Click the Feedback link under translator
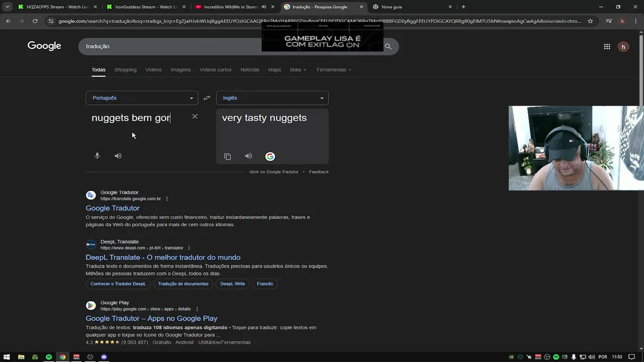The image size is (644, 362). 318,172
